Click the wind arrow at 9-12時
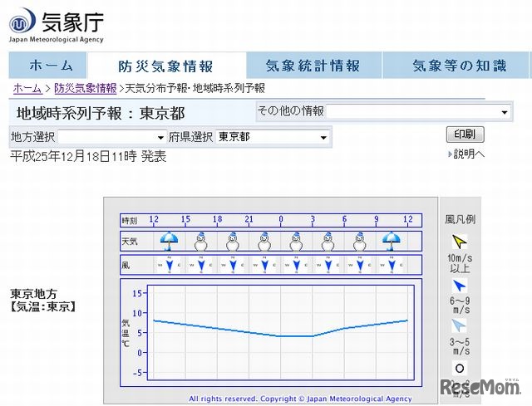The width and height of the screenshot is (532, 406). click(392, 265)
